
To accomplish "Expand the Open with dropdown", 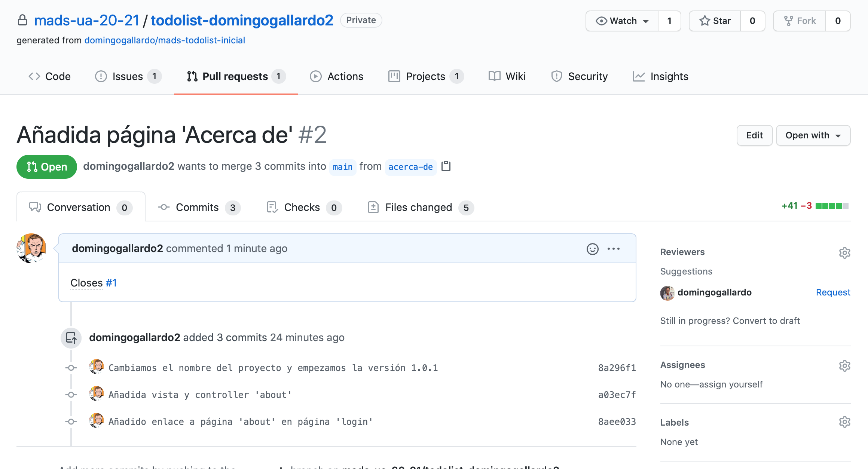I will [x=813, y=135].
